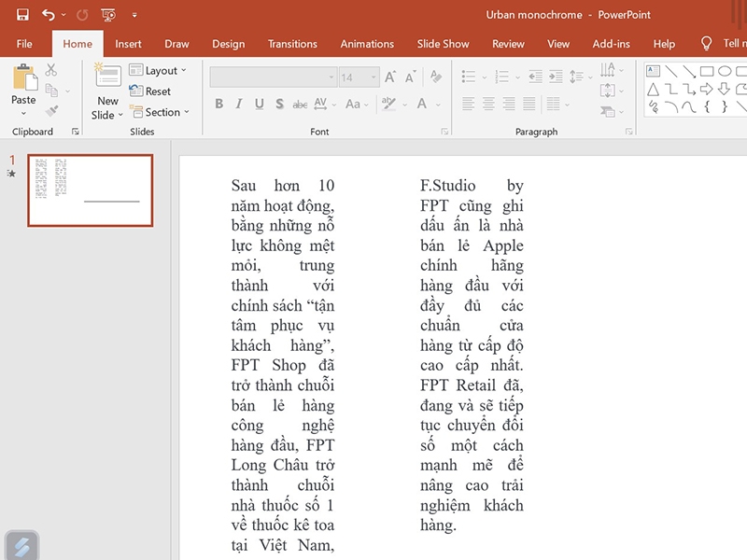Open Customize Quick Access Toolbar arrow
The width and height of the screenshot is (747, 560).
point(134,15)
